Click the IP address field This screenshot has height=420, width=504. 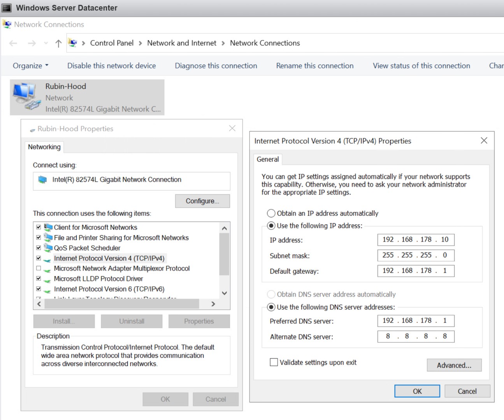coord(416,240)
